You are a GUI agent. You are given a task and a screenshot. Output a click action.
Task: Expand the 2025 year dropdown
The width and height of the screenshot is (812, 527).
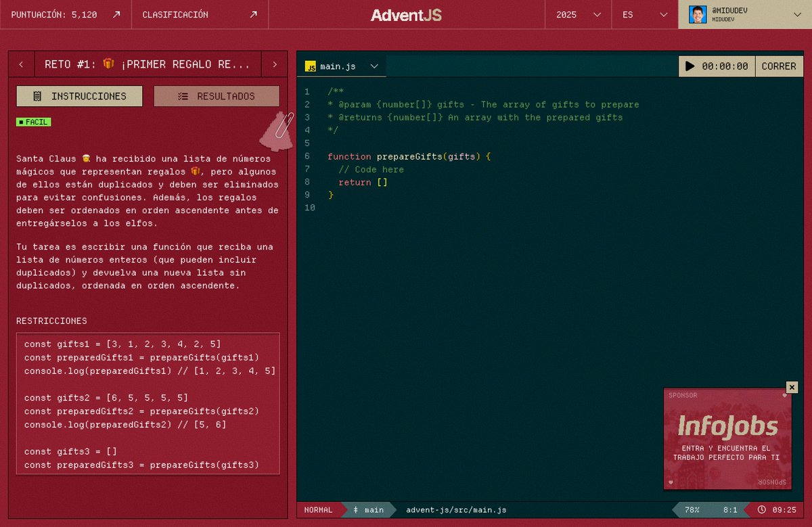pyautogui.click(x=579, y=14)
